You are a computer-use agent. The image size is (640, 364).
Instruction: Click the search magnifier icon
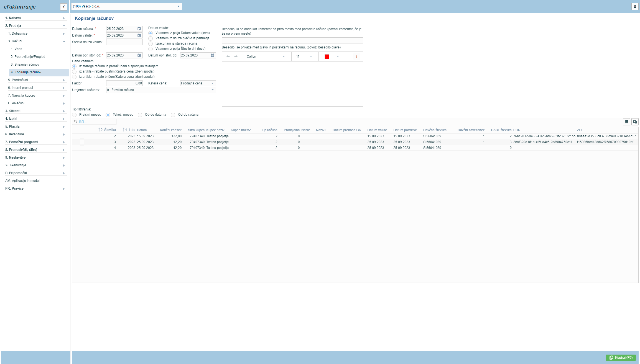pos(76,122)
